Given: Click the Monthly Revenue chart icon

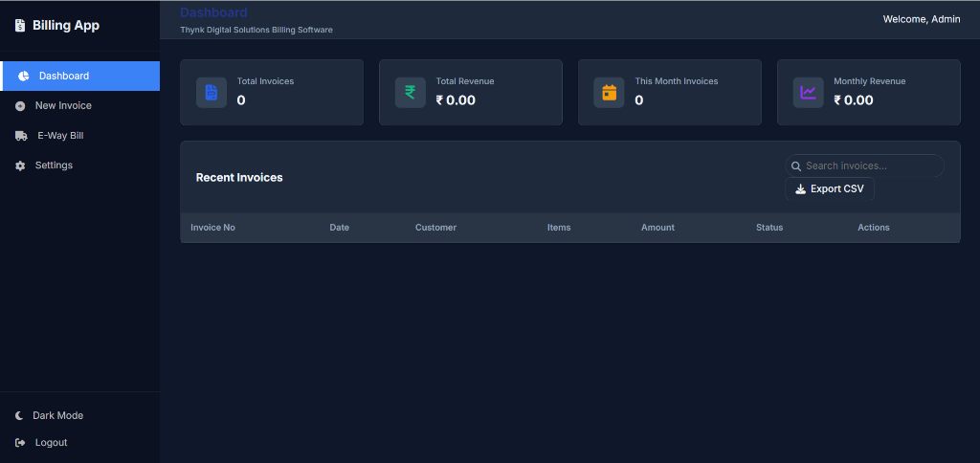Looking at the screenshot, I should (x=808, y=93).
